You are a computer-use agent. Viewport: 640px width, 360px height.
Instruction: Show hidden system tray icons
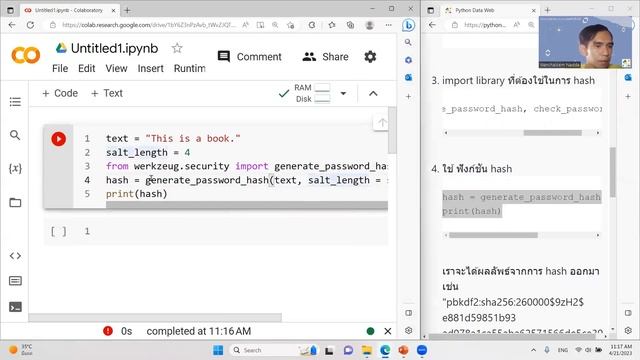533,350
